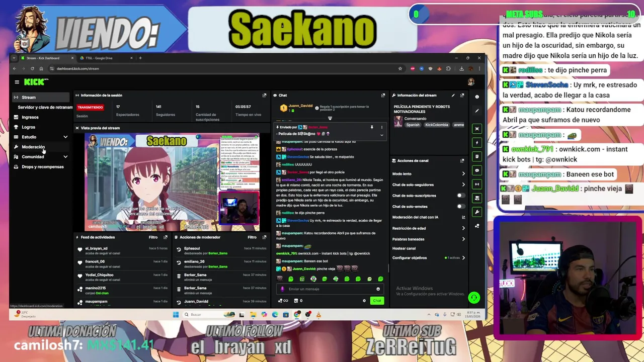
Task: Open the user avatar menu in Kick header
Action: (471, 82)
